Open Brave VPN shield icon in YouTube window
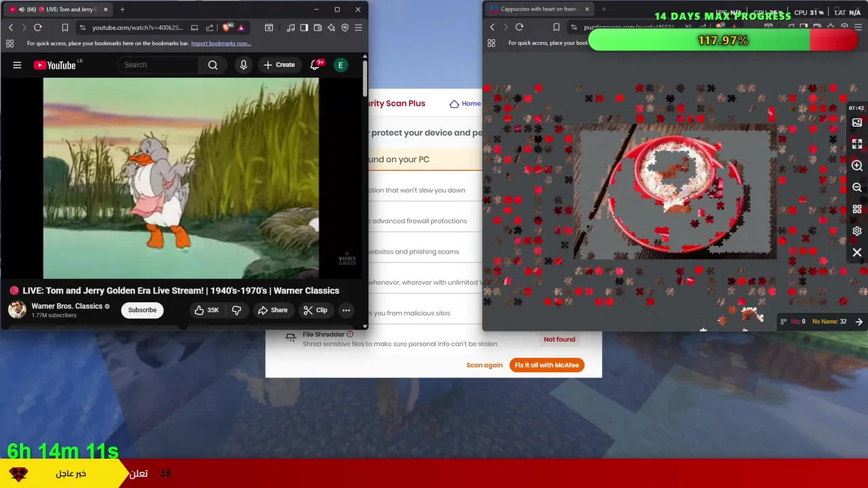This screenshot has height=488, width=868. click(x=344, y=28)
